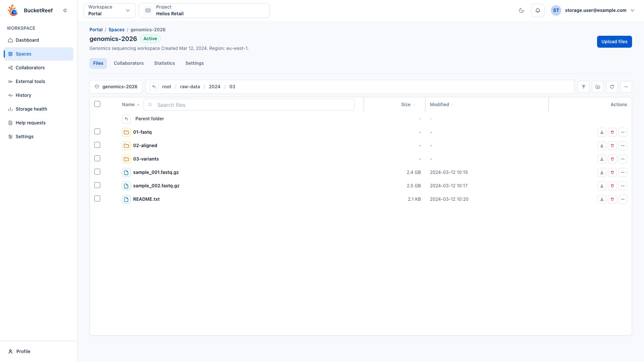Download the 03-variants folder

click(602, 159)
